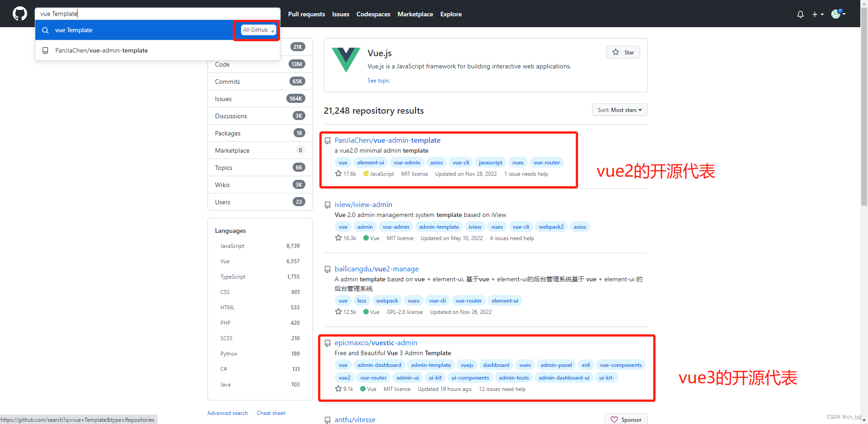Click the less topic tag
Viewport: 868px width, 424px height.
click(x=362, y=301)
